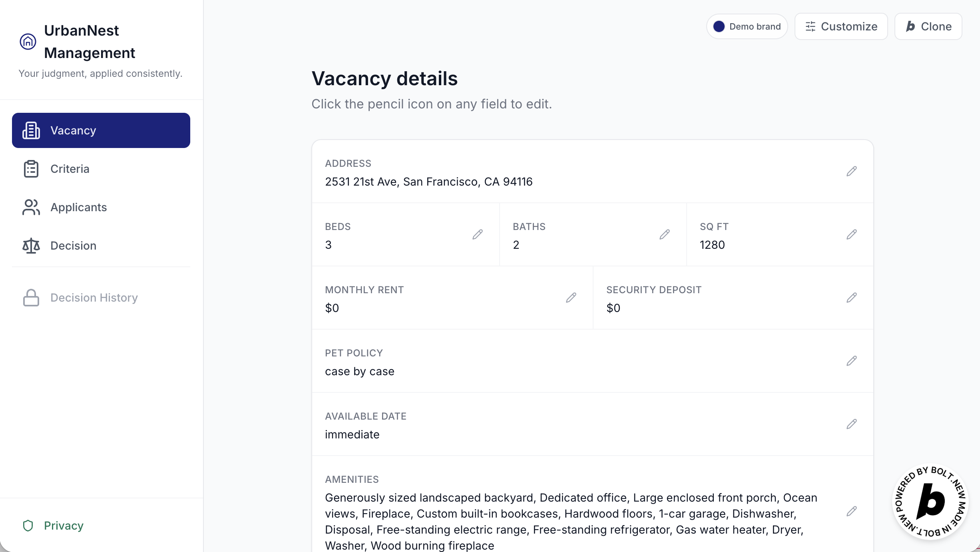Click the UrbanNest house logo icon
Viewport: 980px width, 552px height.
28,42
